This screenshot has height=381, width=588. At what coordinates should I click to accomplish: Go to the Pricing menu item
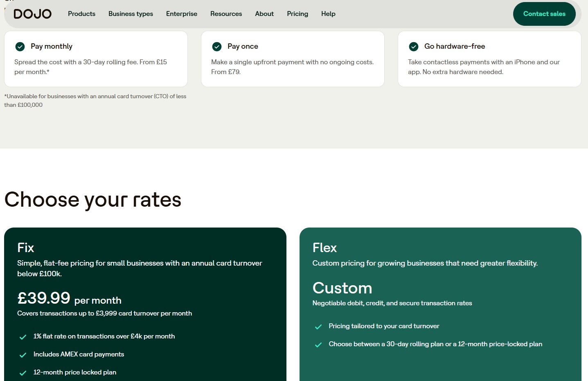click(297, 14)
